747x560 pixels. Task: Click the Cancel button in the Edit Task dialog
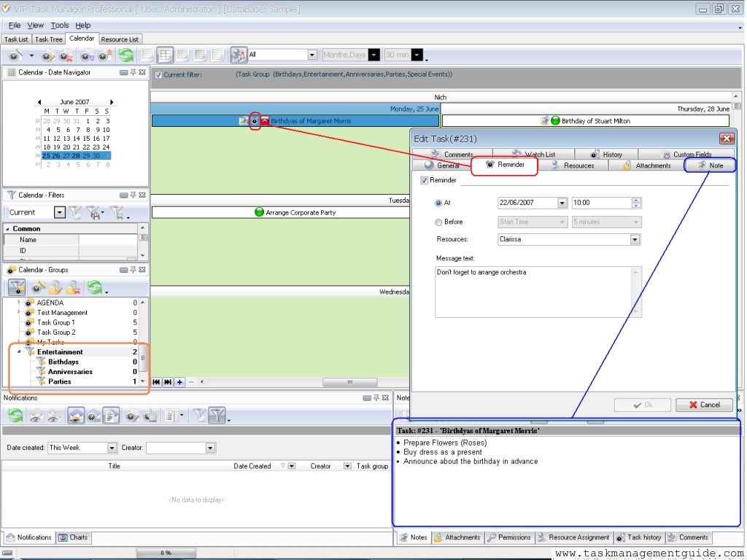(x=704, y=405)
